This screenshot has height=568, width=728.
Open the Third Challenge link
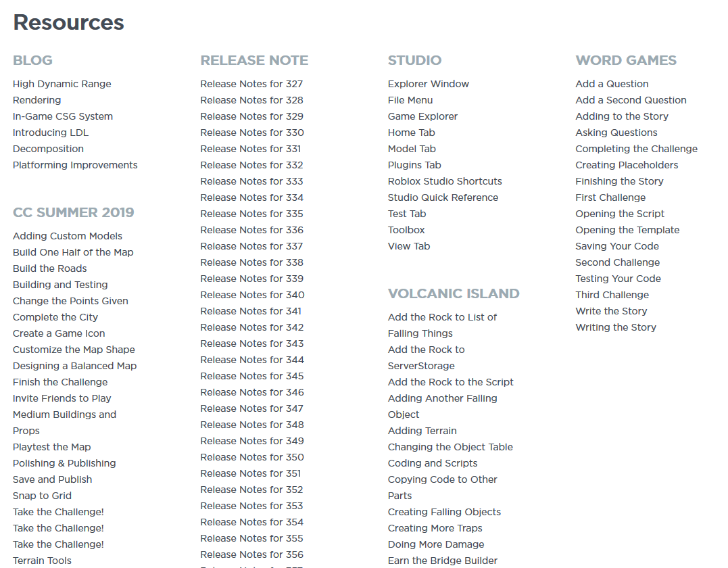[x=612, y=295]
